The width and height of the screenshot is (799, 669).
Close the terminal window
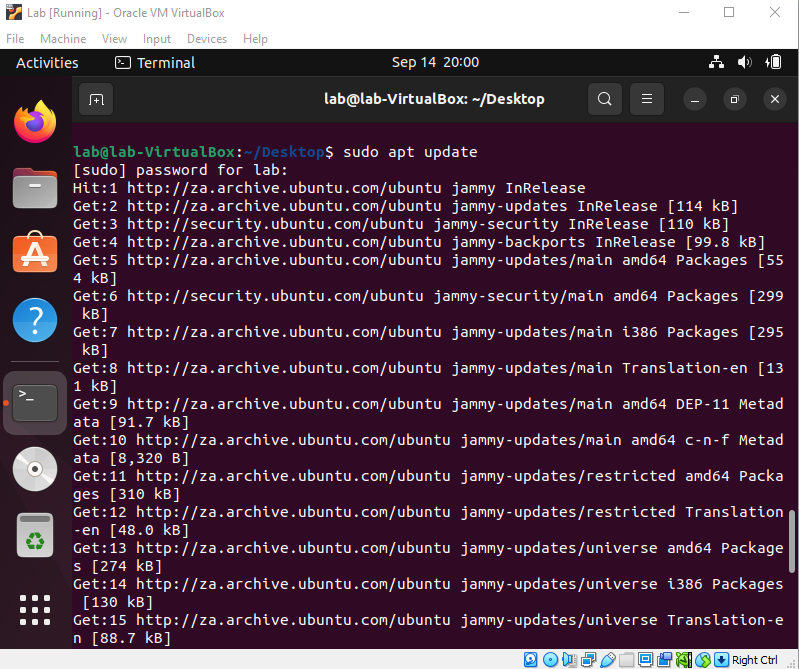click(775, 99)
